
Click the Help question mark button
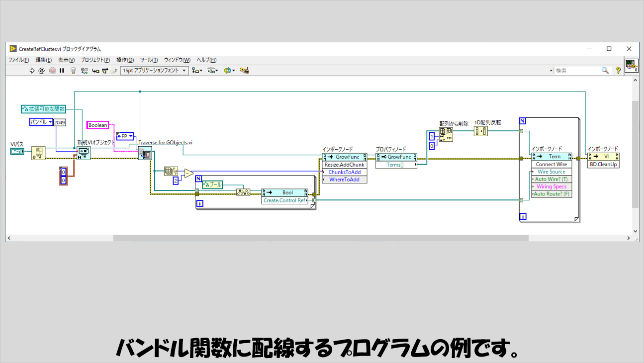tap(618, 71)
